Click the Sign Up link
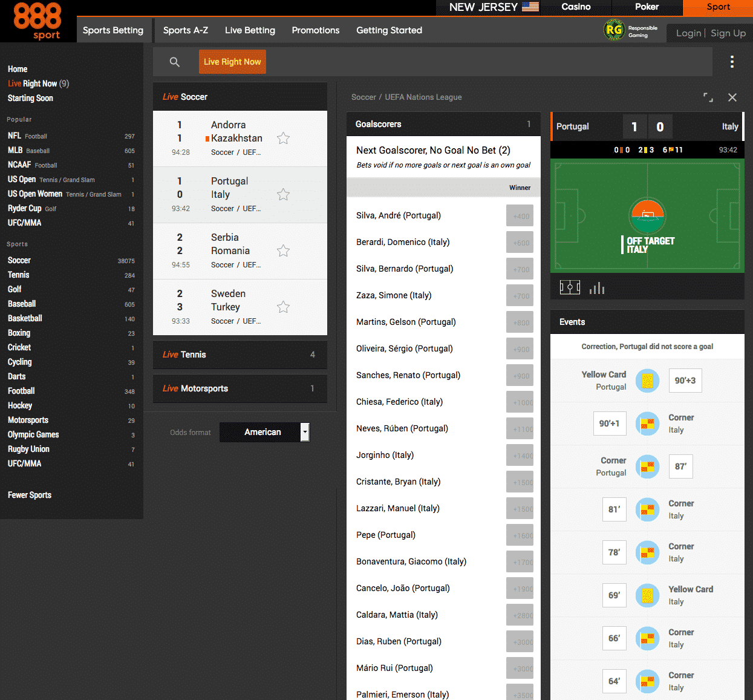The image size is (753, 700). (728, 33)
